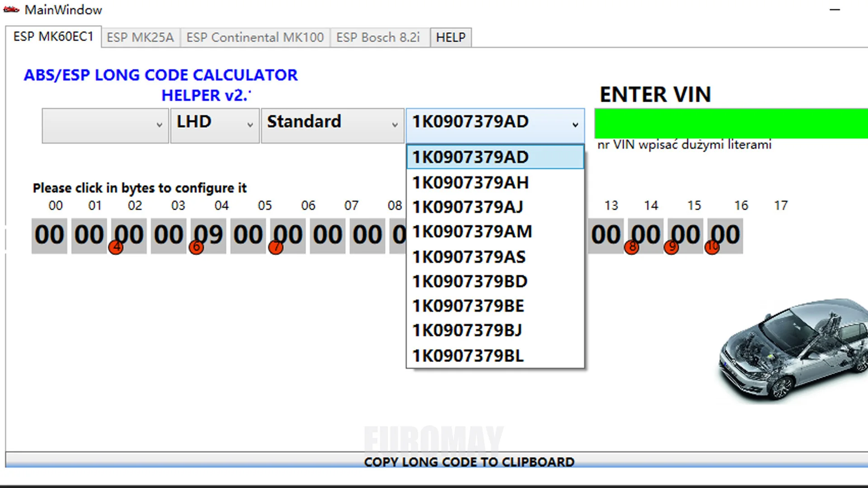Open the ESP MK25A tab
The width and height of the screenshot is (868, 488).
click(x=140, y=38)
